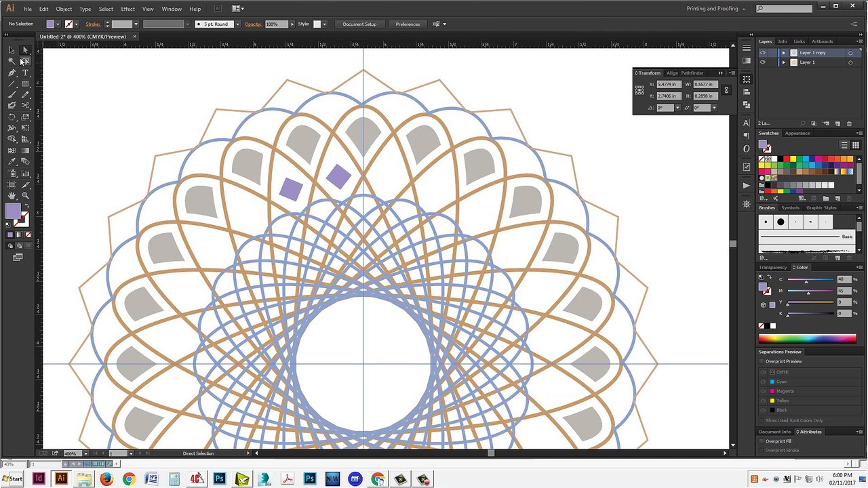Toggle visibility of Layer 1
Image resolution: width=868 pixels, height=488 pixels.
763,62
